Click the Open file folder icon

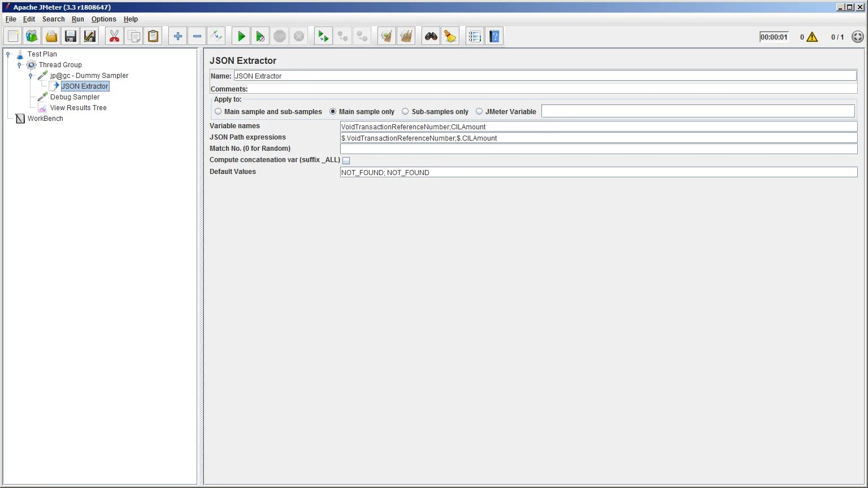(51, 37)
